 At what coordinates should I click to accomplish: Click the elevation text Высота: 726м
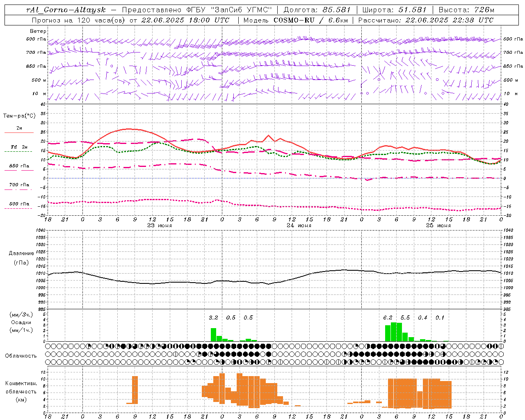[466, 10]
